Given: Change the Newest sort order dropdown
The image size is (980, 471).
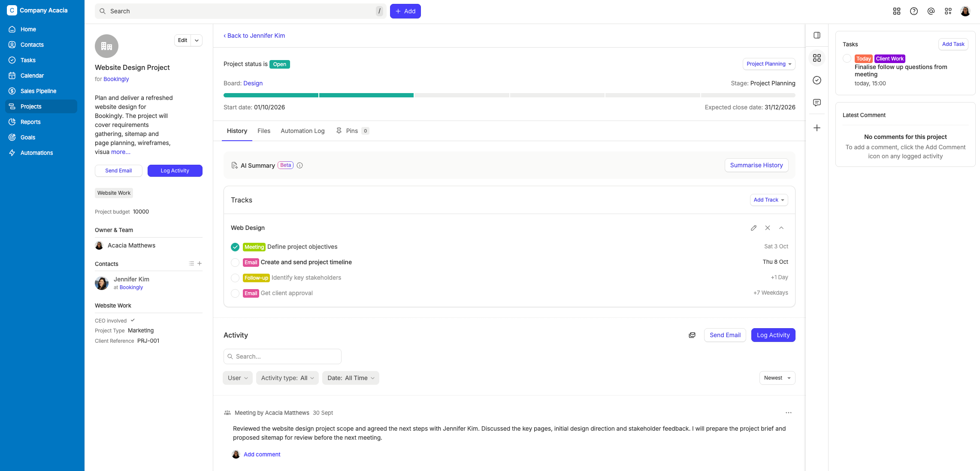Looking at the screenshot, I should click(x=777, y=378).
